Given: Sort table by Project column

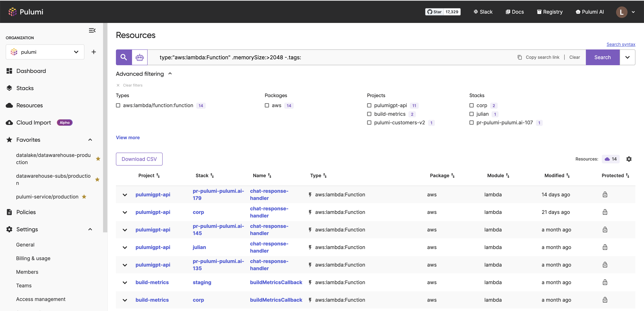Looking at the screenshot, I should (149, 176).
